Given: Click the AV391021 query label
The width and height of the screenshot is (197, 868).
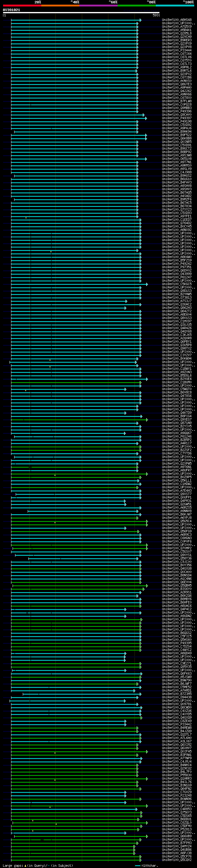Looking at the screenshot, I should [x=11, y=10].
